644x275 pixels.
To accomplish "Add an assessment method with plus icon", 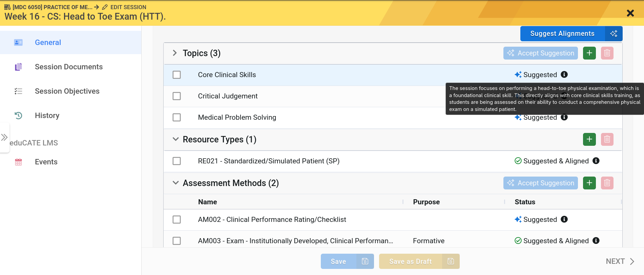I will point(589,183).
